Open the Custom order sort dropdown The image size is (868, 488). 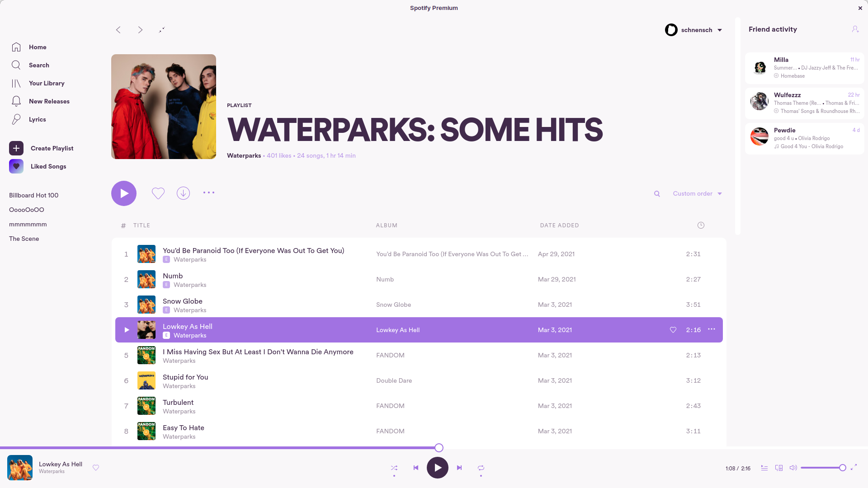click(697, 194)
